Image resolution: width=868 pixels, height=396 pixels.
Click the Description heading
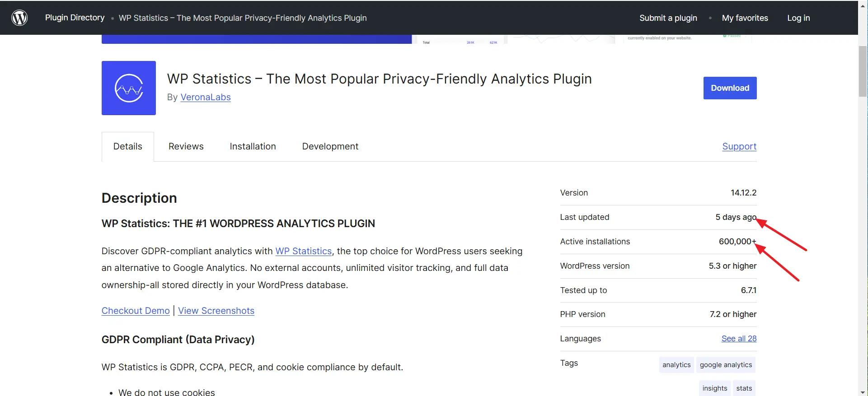[x=139, y=198]
